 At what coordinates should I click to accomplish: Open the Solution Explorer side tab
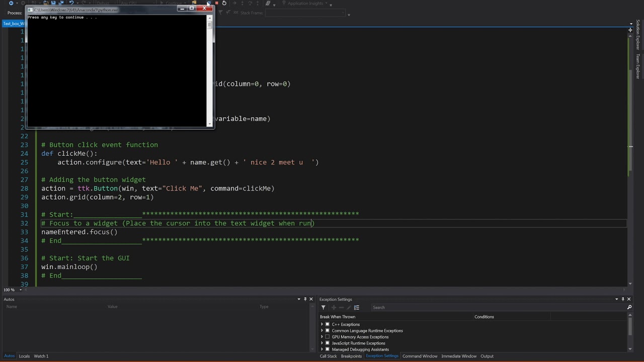coord(638,35)
